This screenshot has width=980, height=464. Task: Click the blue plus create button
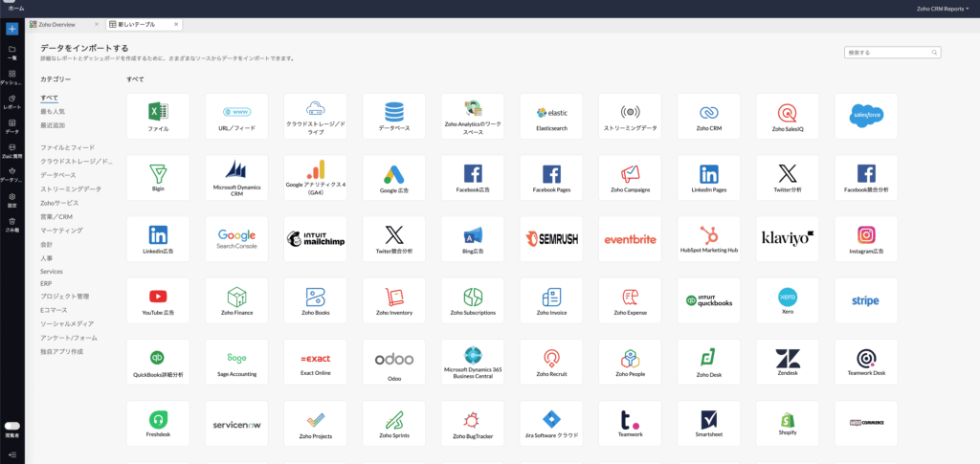click(12, 29)
